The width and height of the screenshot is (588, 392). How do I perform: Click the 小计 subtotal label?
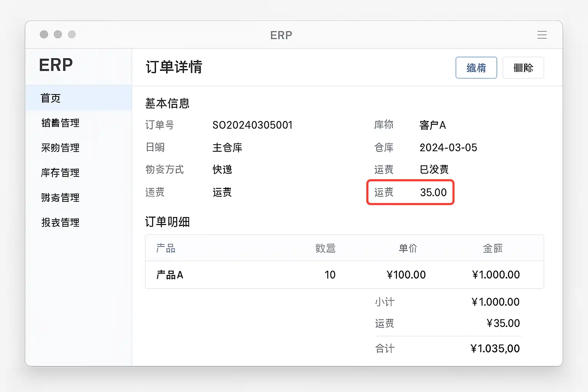coord(385,302)
